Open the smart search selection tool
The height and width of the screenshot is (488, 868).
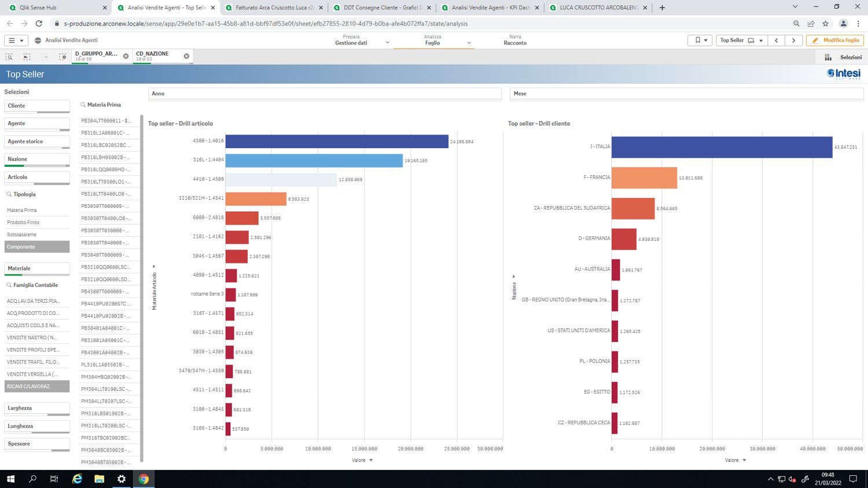(x=9, y=57)
